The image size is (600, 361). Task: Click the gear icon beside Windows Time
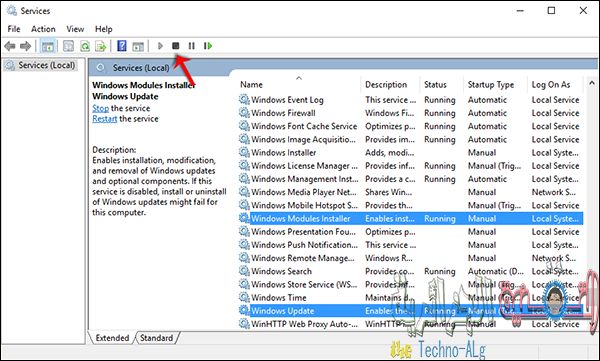point(244,297)
